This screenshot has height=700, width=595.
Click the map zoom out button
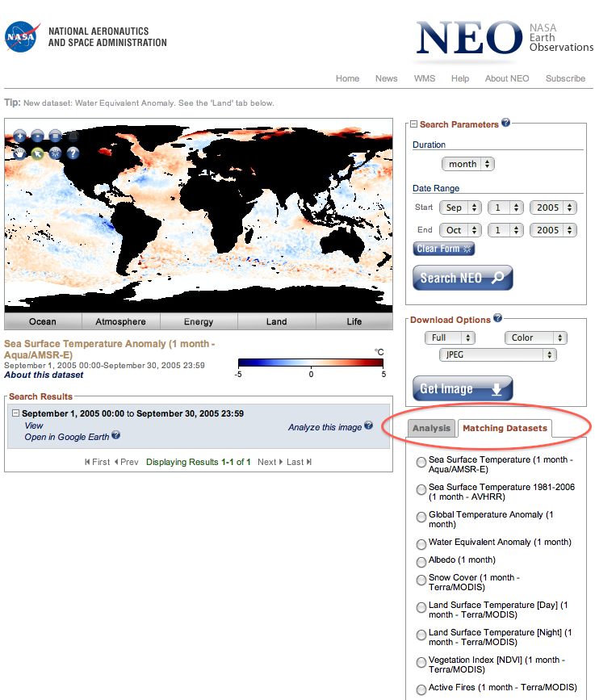[x=37, y=136]
